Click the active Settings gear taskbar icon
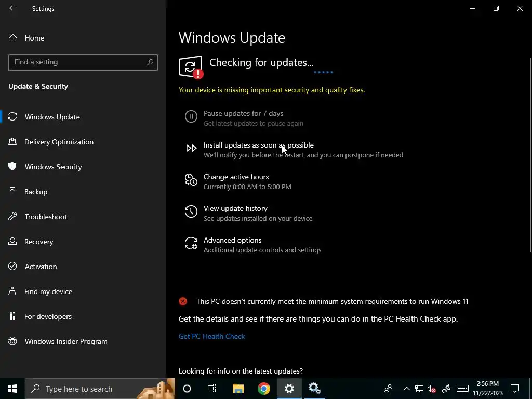This screenshot has width=532, height=399. pos(289,389)
